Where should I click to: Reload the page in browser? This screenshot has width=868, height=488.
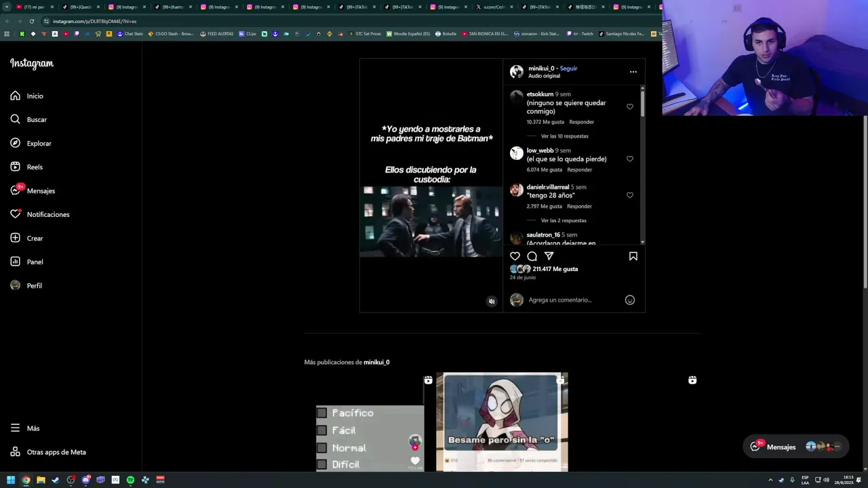pos(31,21)
